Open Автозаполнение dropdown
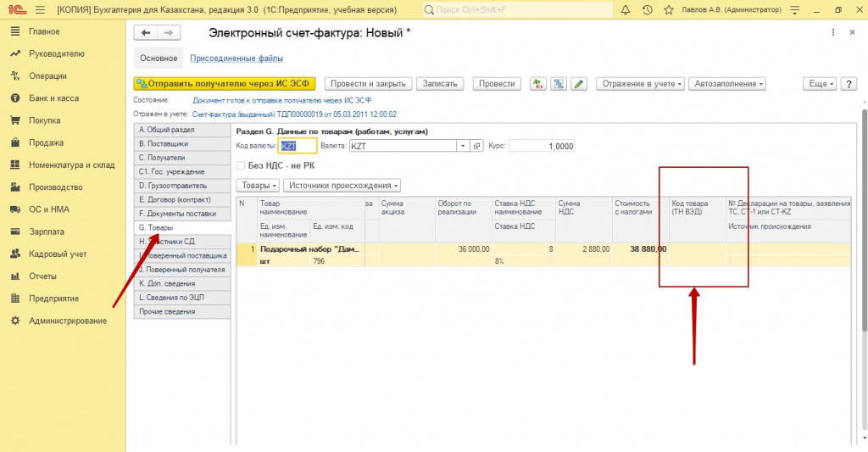The height and width of the screenshot is (452, 868). click(727, 84)
